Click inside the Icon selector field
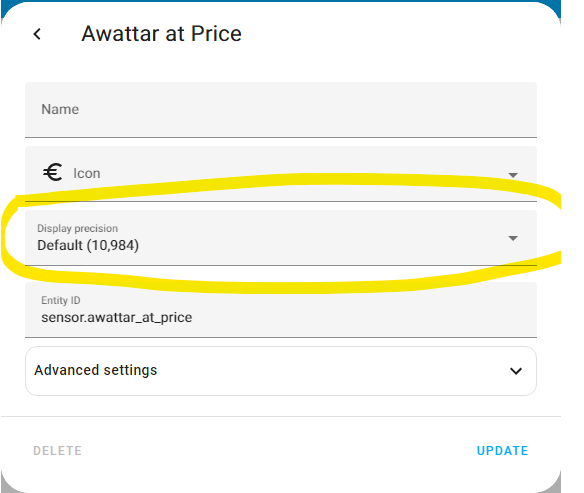Screen dimensions: 584x493 tap(281, 174)
